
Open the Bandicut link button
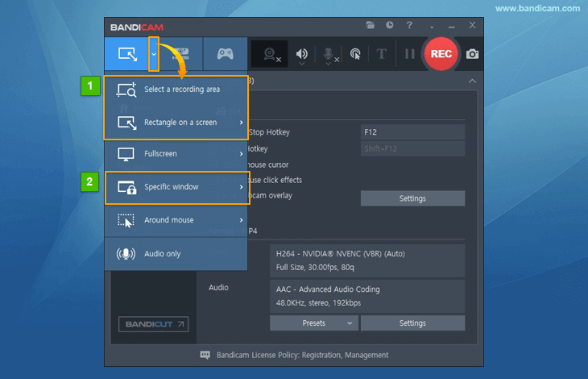[153, 324]
